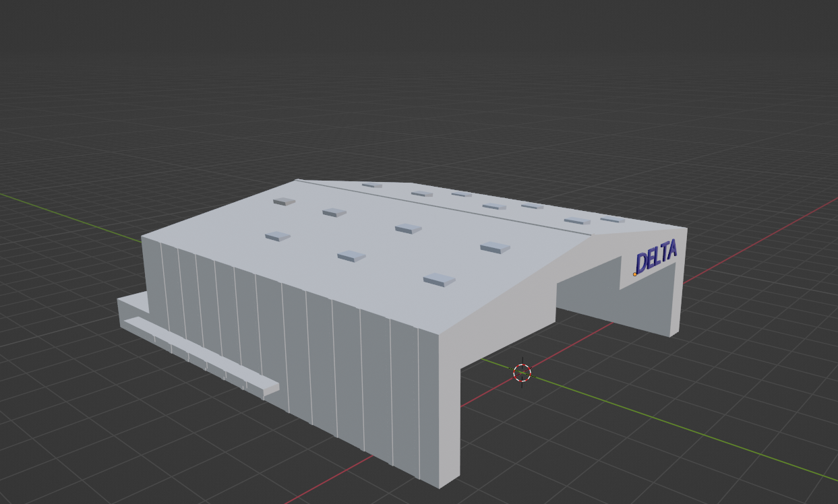The height and width of the screenshot is (504, 838).
Task: Select the long low ledge along hangar's side wall
Action: 200,356
